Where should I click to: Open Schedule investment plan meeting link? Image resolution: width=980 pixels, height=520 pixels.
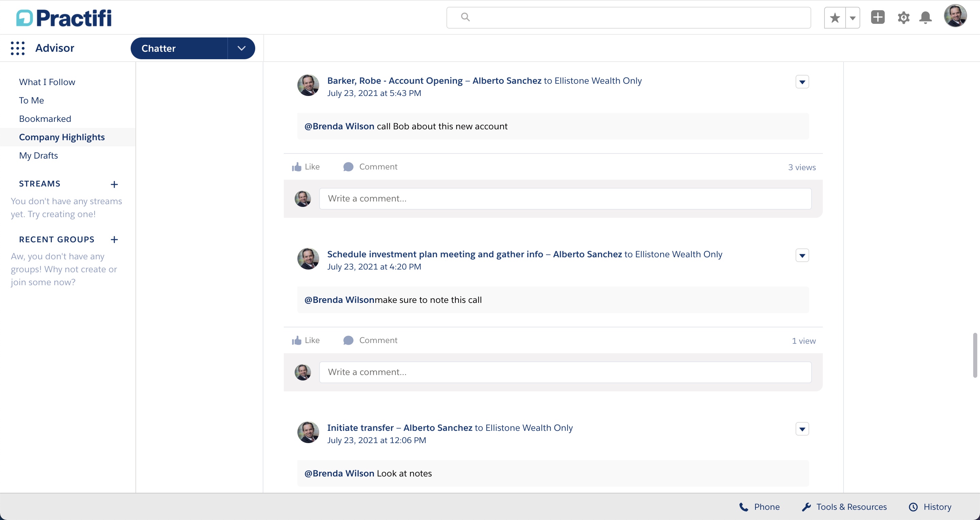(x=435, y=254)
